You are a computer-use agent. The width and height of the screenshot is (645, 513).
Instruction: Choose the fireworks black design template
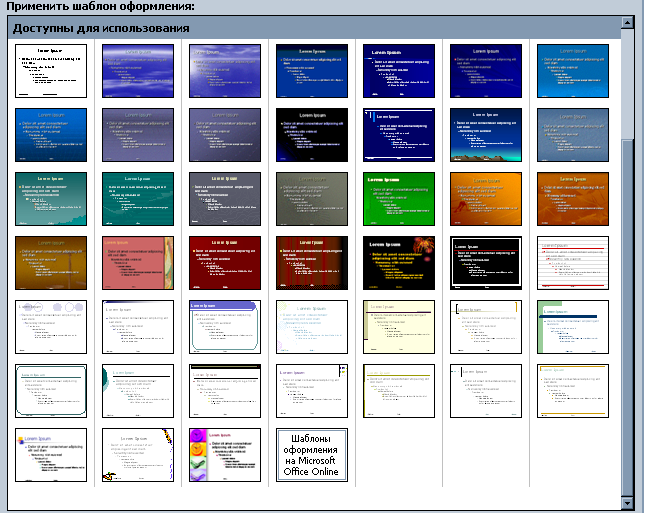point(399,263)
